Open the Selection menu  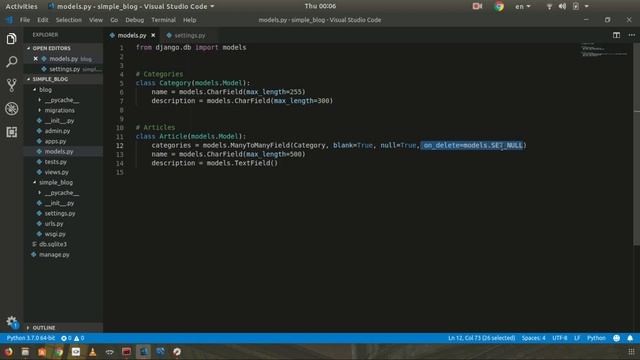69,20
